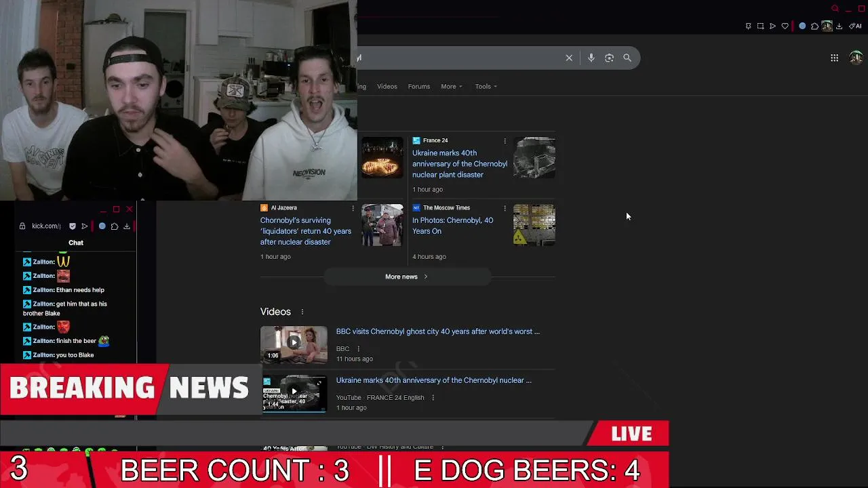The width and height of the screenshot is (868, 488).
Task: Click kick.com address in chat window
Action: [x=46, y=226]
